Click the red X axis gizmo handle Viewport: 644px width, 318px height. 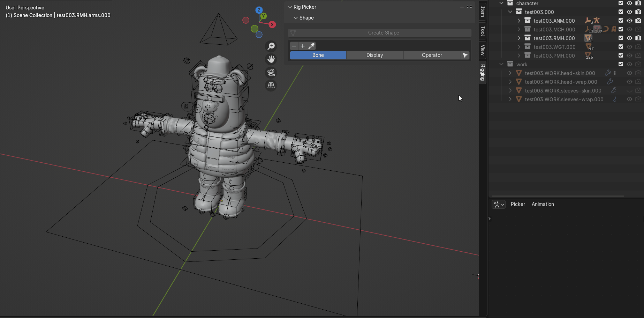(272, 24)
